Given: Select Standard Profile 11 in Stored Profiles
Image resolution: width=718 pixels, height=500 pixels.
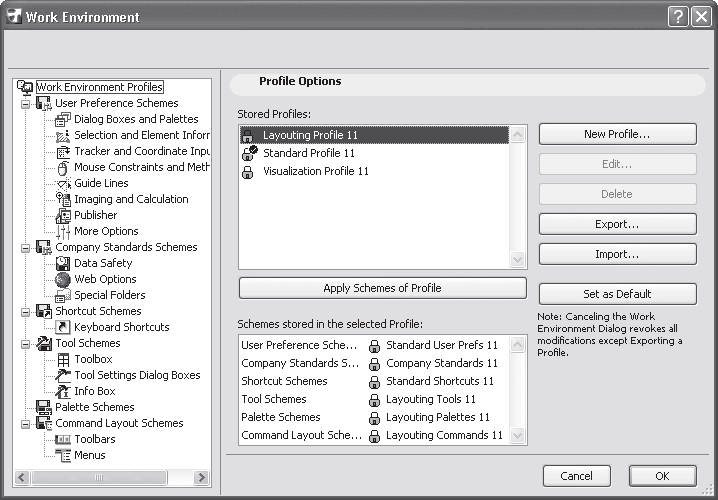Looking at the screenshot, I should coord(308,153).
